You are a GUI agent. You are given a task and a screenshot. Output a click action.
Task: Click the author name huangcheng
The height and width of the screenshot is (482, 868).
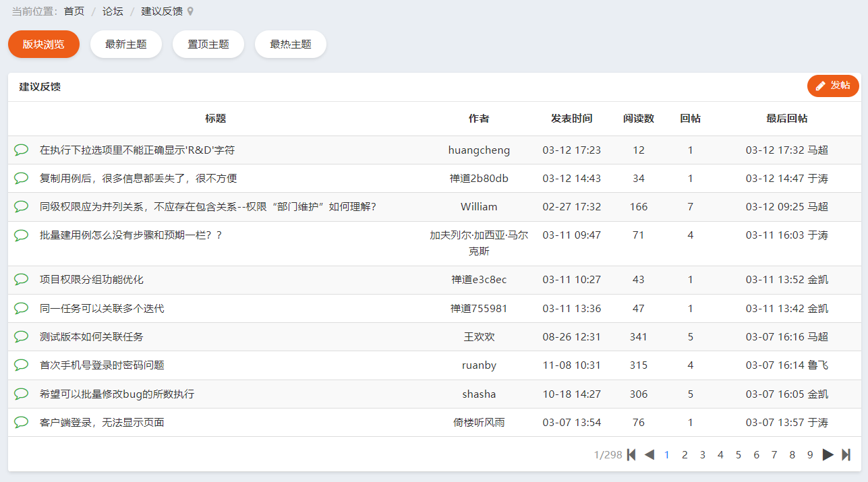point(479,150)
